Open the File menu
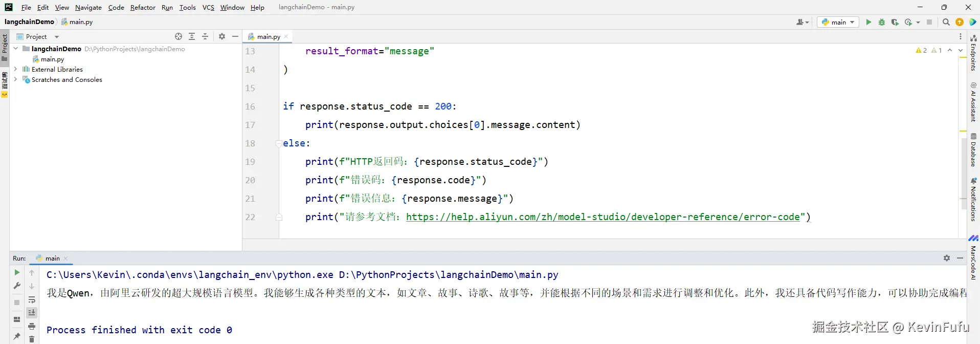Screen dimensions: 980x344 point(26,7)
